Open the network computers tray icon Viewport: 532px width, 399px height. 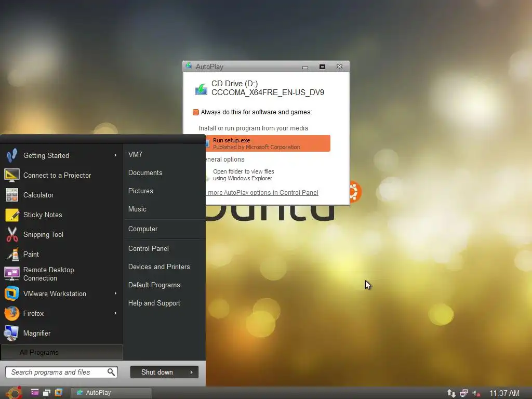[x=464, y=393]
